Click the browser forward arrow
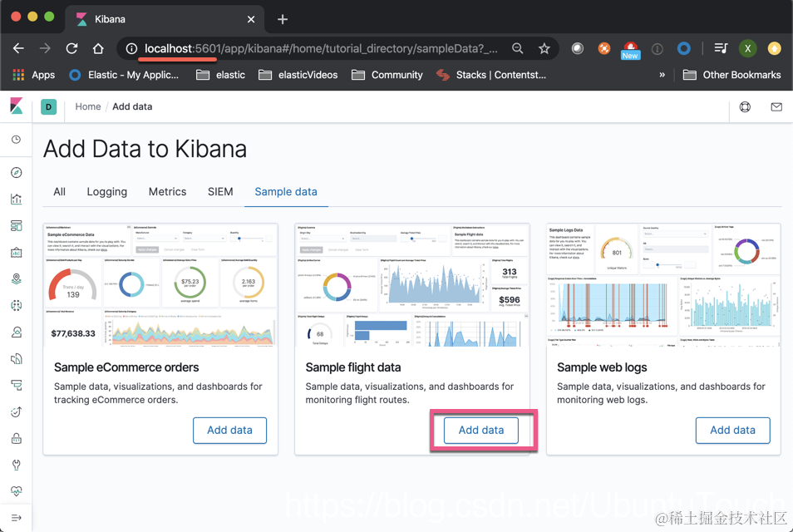Viewport: 793px width, 532px height. pyautogui.click(x=45, y=48)
